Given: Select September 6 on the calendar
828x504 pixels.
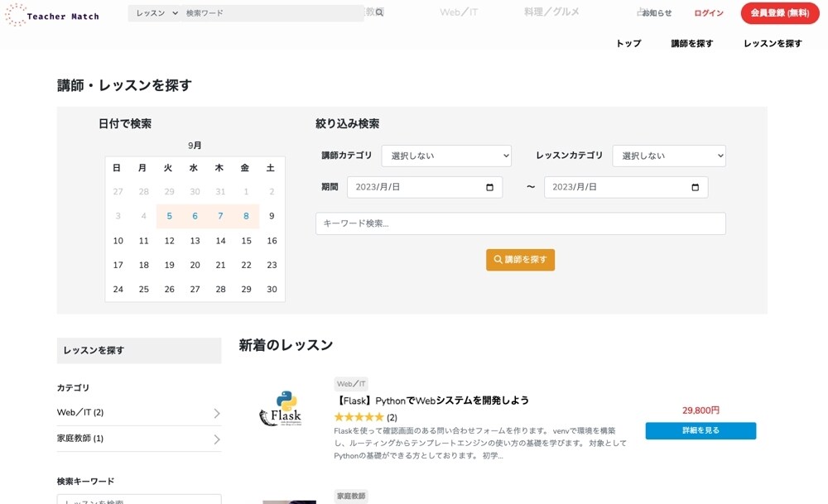Looking at the screenshot, I should tap(195, 216).
